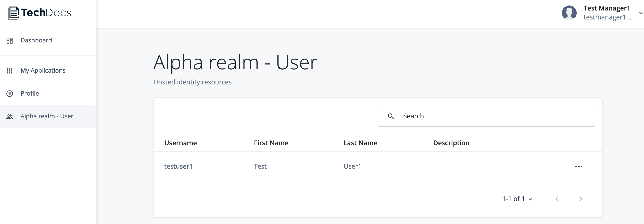Click the TechDocs logo icon
The width and height of the screenshot is (644, 224).
point(13,12)
